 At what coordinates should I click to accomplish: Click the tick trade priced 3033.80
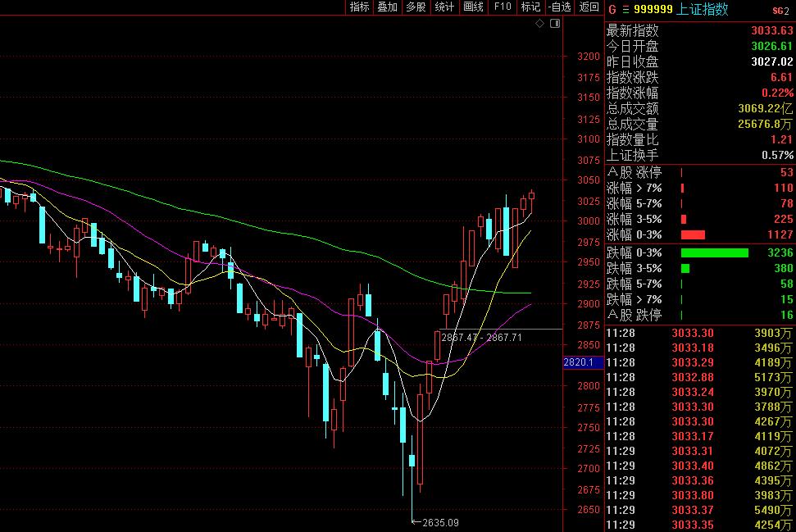point(693,495)
